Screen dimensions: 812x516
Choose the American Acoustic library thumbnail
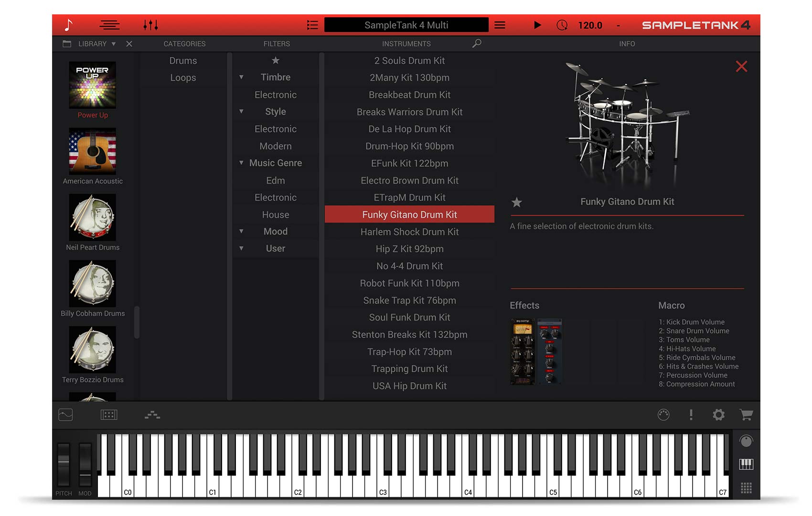93,151
